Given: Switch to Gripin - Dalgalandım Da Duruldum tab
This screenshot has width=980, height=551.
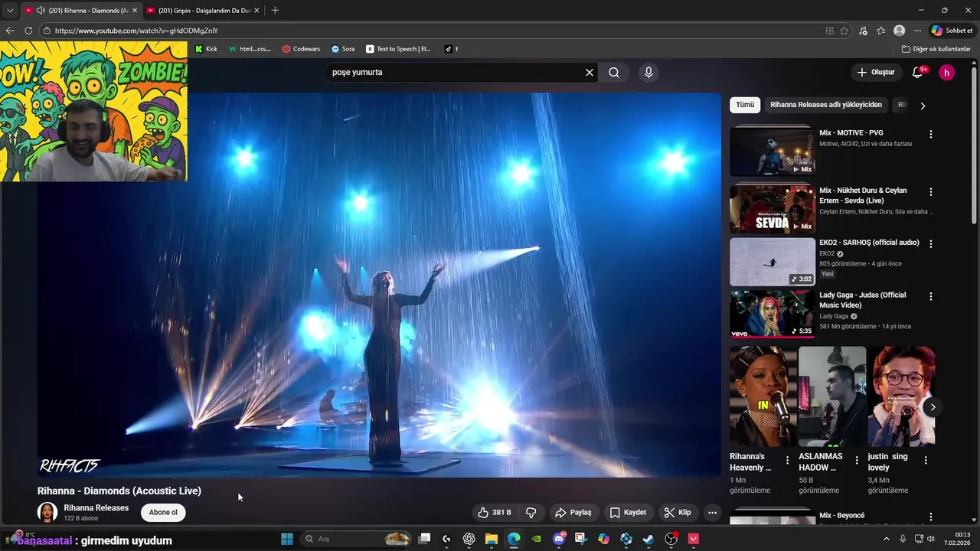Looking at the screenshot, I should click(x=203, y=11).
